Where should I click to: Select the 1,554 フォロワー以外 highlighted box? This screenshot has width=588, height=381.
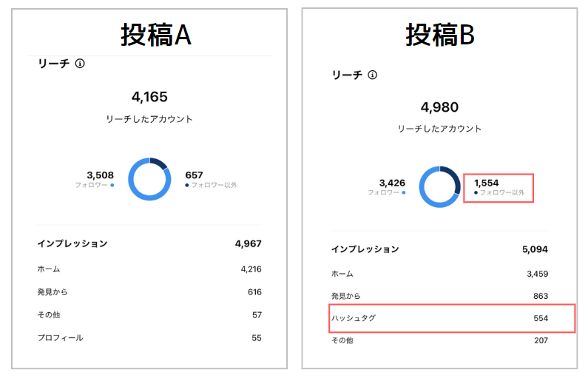tap(499, 188)
